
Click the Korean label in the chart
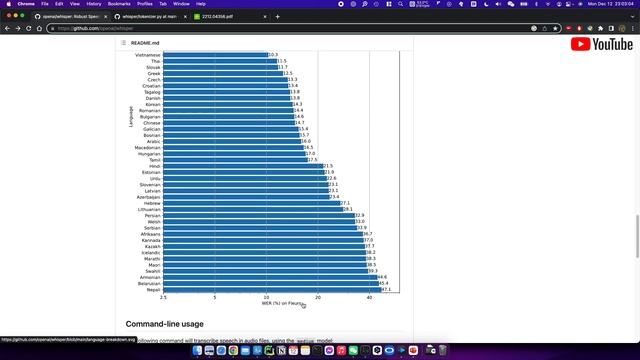pos(153,104)
